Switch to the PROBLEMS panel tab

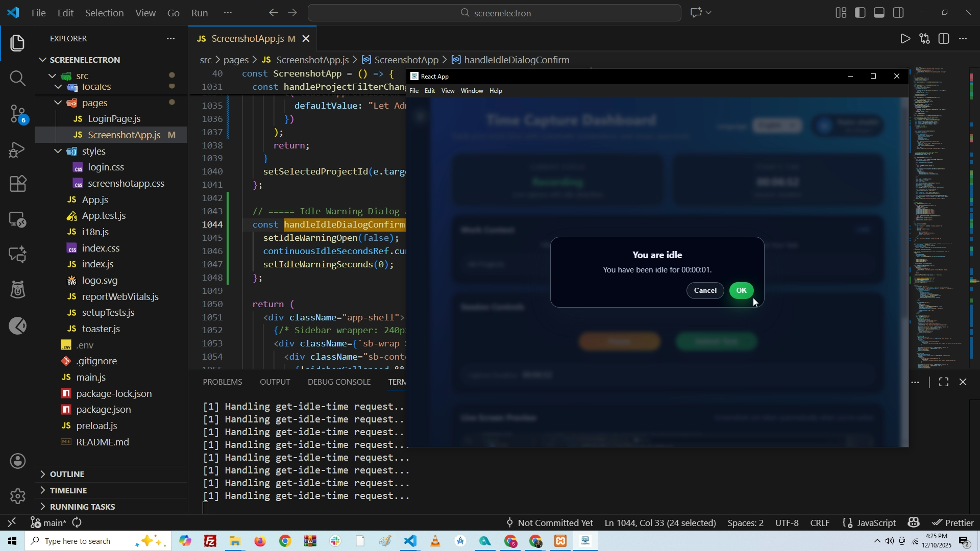coord(222,382)
